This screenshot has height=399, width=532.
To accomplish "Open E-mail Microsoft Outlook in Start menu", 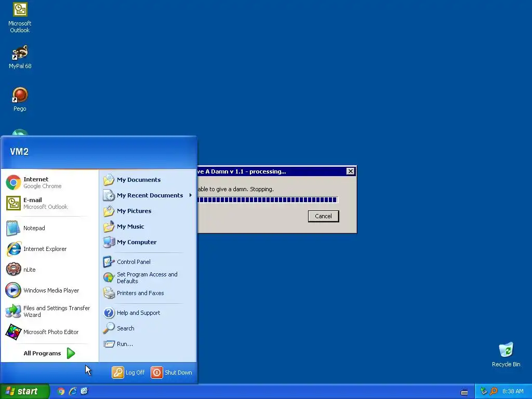I will tap(49, 203).
